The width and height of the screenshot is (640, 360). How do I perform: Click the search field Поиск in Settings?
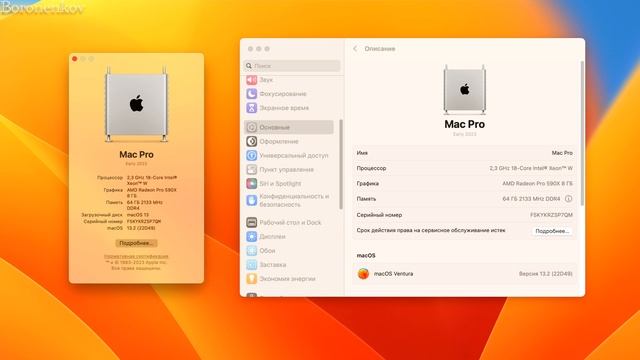[x=292, y=66]
